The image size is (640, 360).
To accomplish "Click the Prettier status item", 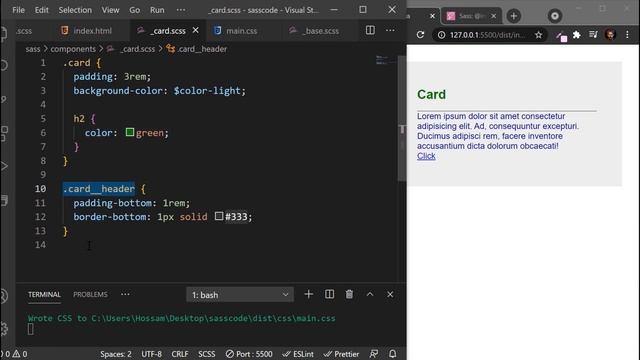I will click(341, 354).
